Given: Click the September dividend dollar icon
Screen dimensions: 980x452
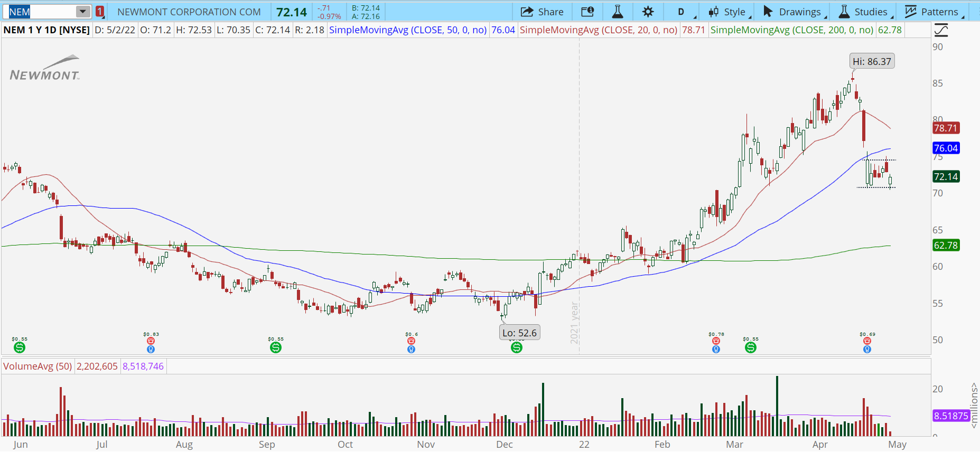Looking at the screenshot, I should click(276, 347).
